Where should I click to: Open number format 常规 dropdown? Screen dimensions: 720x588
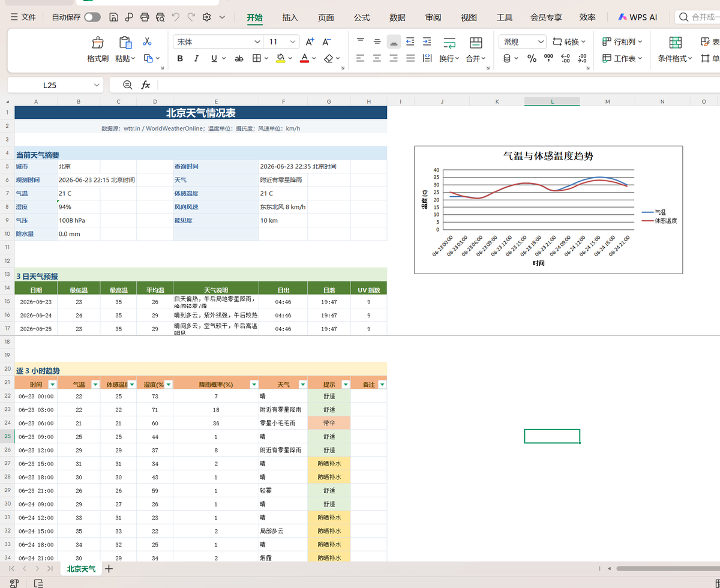[541, 42]
